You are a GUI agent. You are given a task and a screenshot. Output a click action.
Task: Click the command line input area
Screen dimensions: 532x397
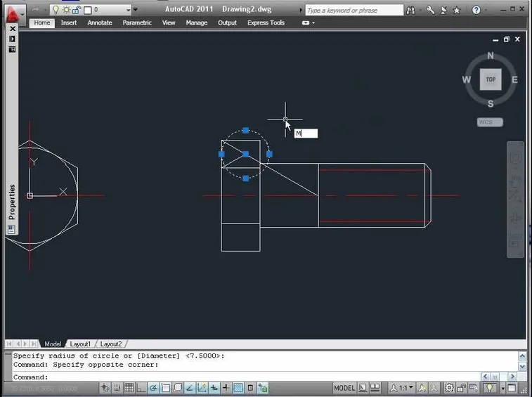coord(246,377)
